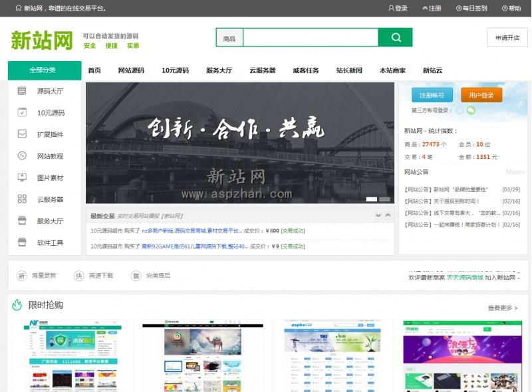Open the nz多商户新版 transaction item link
The width and height of the screenshot is (532, 392).
coord(192,231)
